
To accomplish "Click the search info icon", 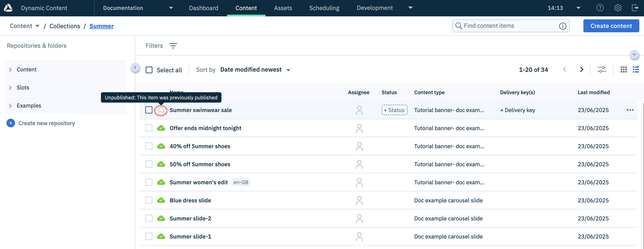I will [563, 26].
